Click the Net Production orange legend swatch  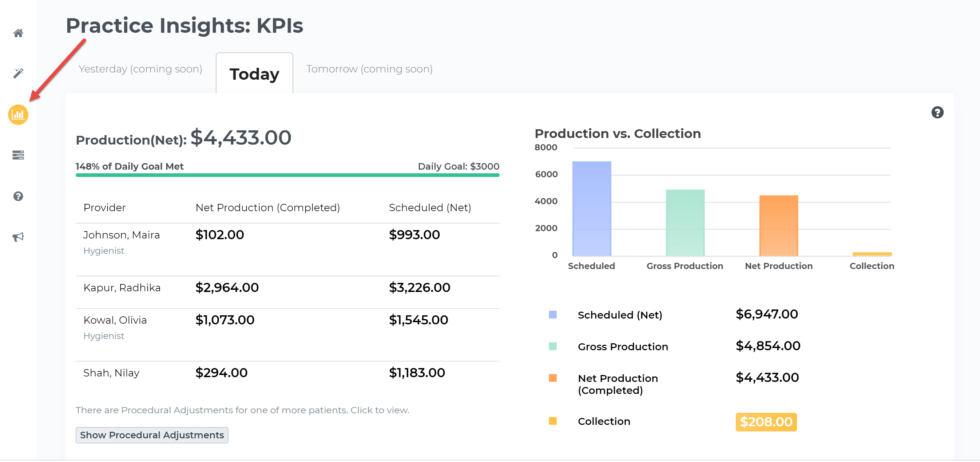(x=552, y=378)
